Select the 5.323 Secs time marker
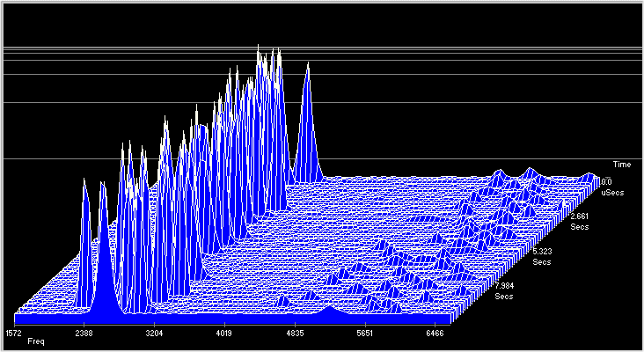 tap(542, 257)
